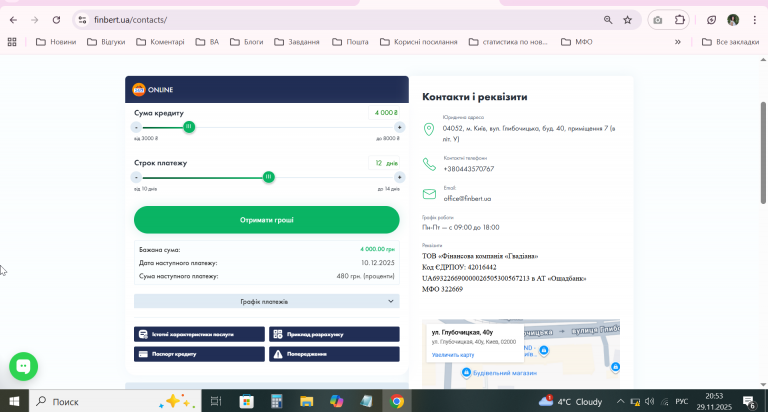Open the ВА bookmarks folder
This screenshot has height=412, width=768.
pos(207,42)
